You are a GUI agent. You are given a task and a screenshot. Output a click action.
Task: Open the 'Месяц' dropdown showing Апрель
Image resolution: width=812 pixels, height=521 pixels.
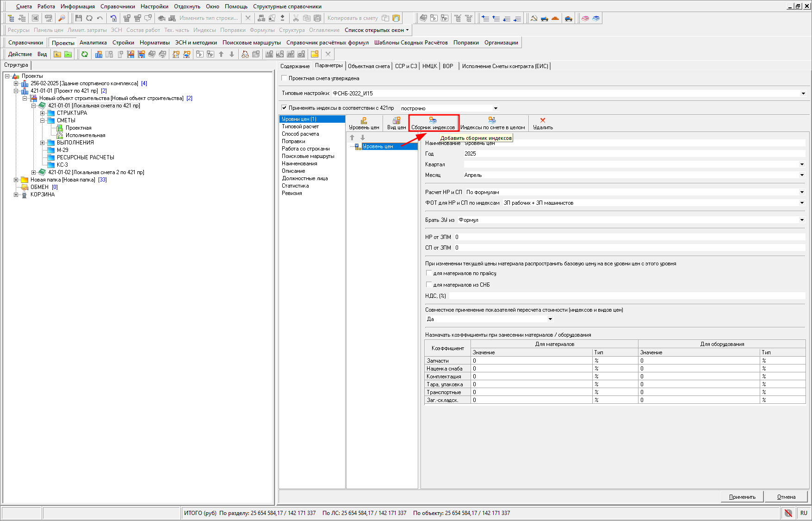coord(802,175)
